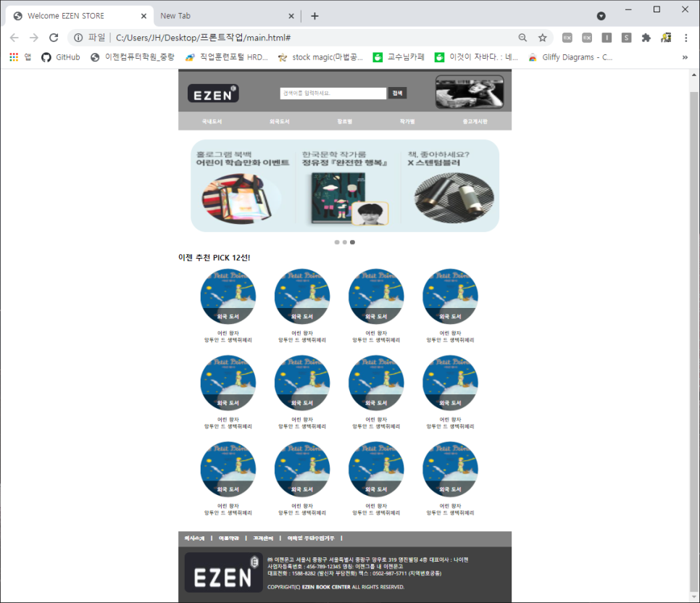Open the site information icon in address bar
700x603 pixels.
pyautogui.click(x=78, y=38)
